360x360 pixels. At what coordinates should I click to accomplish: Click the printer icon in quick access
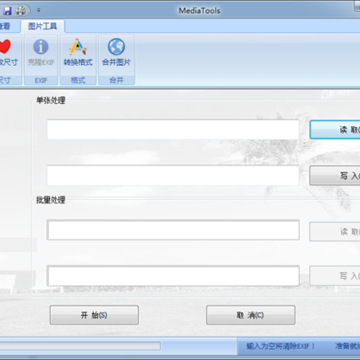21,11
